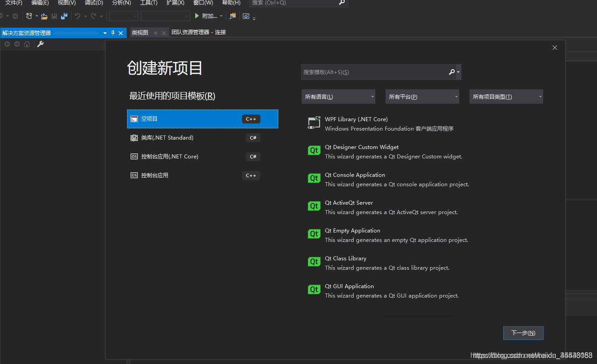The image size is (597, 364).
Task: Close the Create New Project dialog
Action: (555, 48)
